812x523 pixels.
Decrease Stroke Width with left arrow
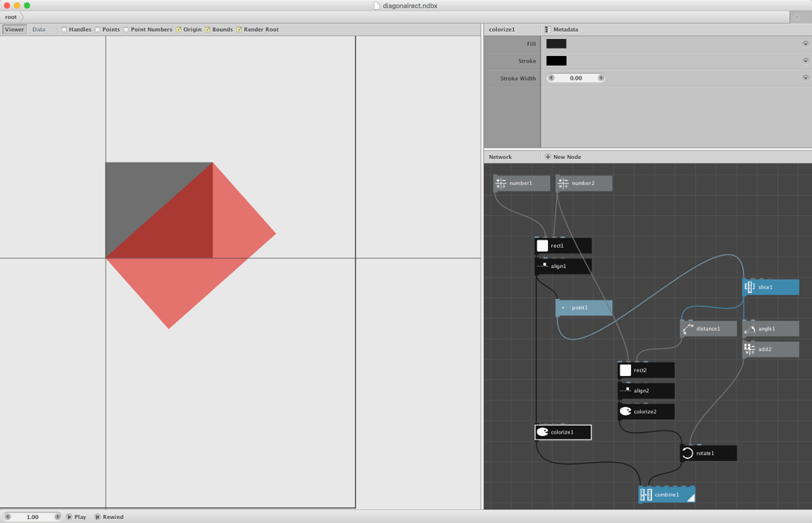[x=551, y=78]
